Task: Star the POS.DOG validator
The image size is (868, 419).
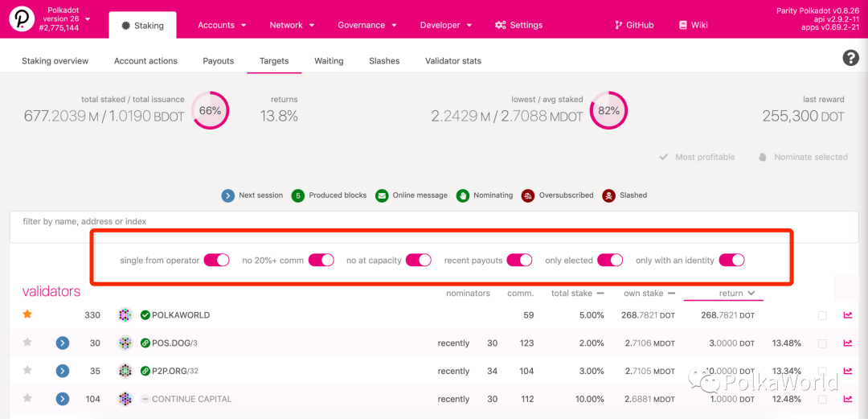Action: pos(27,343)
